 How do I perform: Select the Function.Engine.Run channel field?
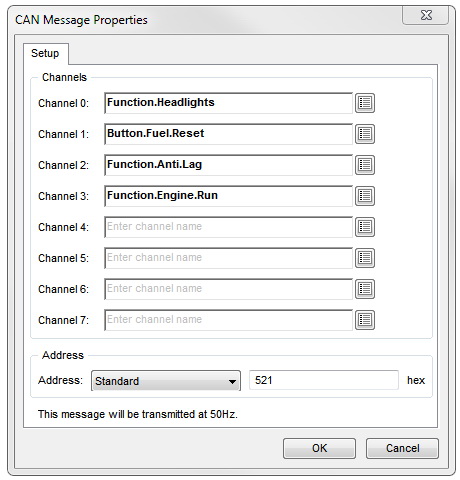point(228,196)
